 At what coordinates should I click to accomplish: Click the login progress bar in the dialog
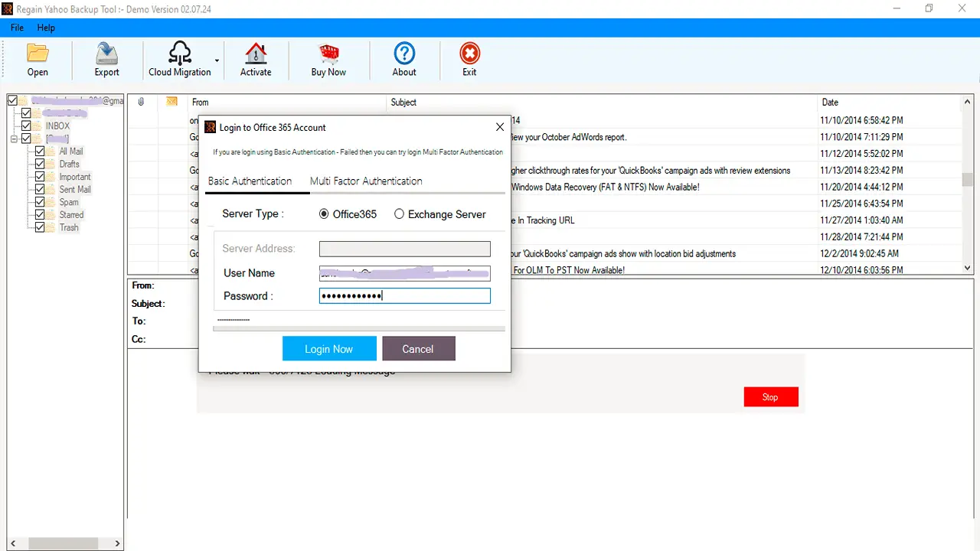point(359,328)
